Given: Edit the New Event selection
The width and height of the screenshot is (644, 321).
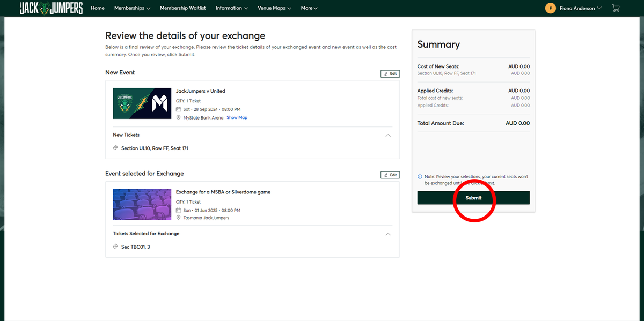Looking at the screenshot, I should [390, 74].
